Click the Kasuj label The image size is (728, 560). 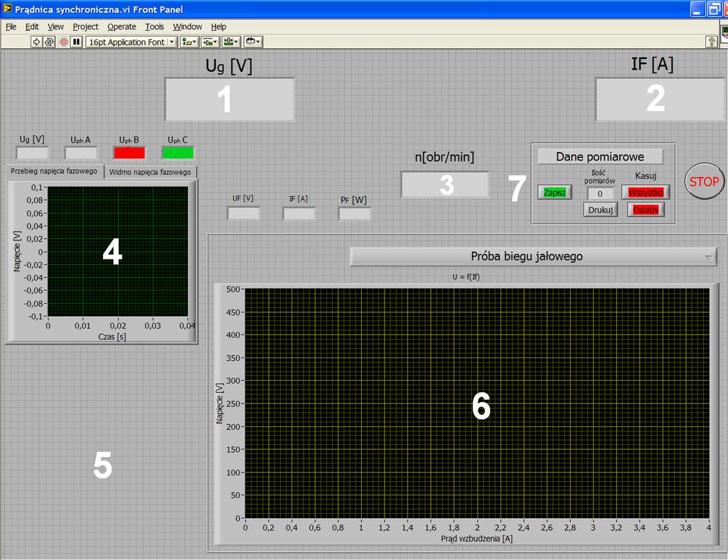click(646, 176)
